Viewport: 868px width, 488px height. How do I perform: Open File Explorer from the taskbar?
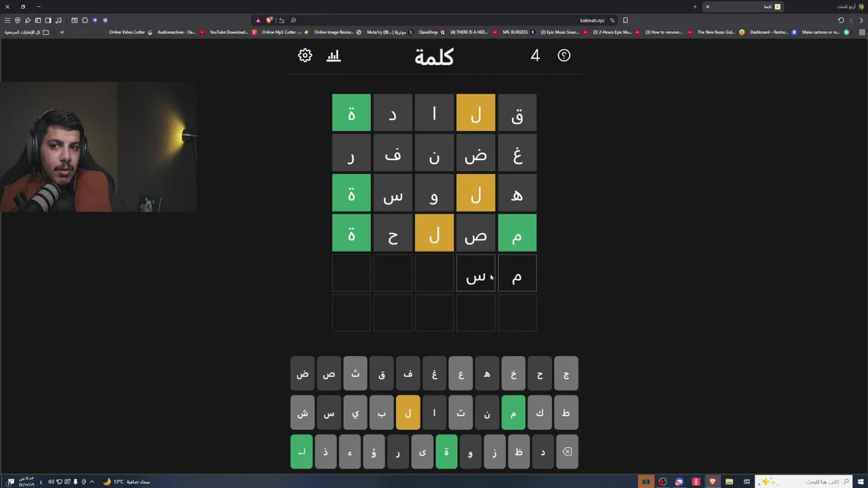(729, 482)
